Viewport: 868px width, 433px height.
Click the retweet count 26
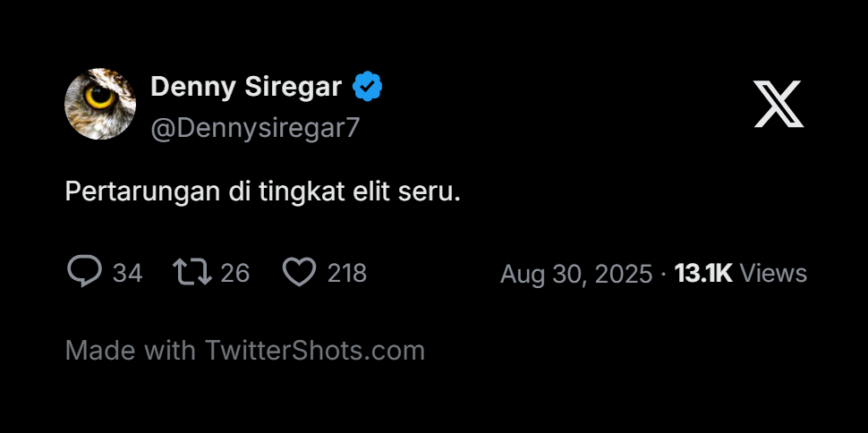coord(234,273)
